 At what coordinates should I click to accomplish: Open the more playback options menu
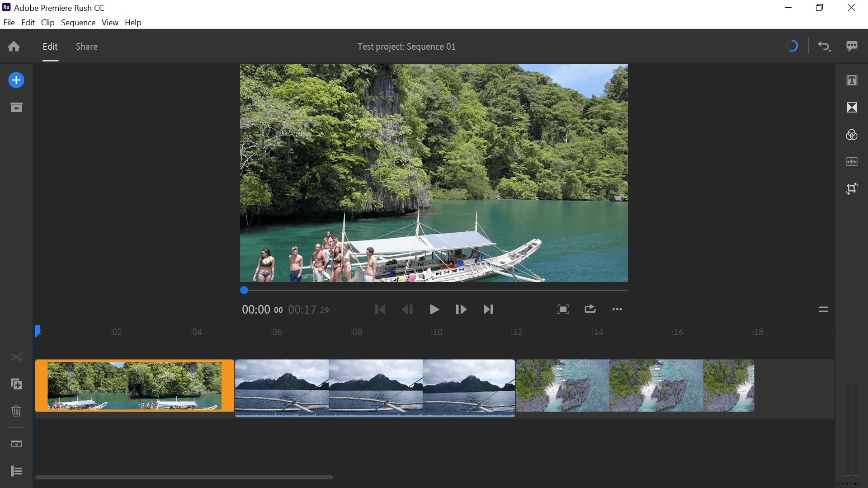click(x=617, y=309)
